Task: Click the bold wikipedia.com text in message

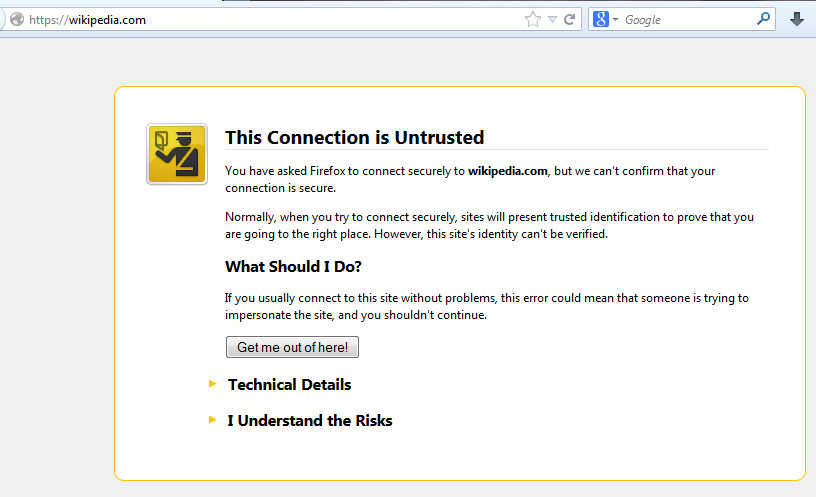Action: tap(507, 171)
